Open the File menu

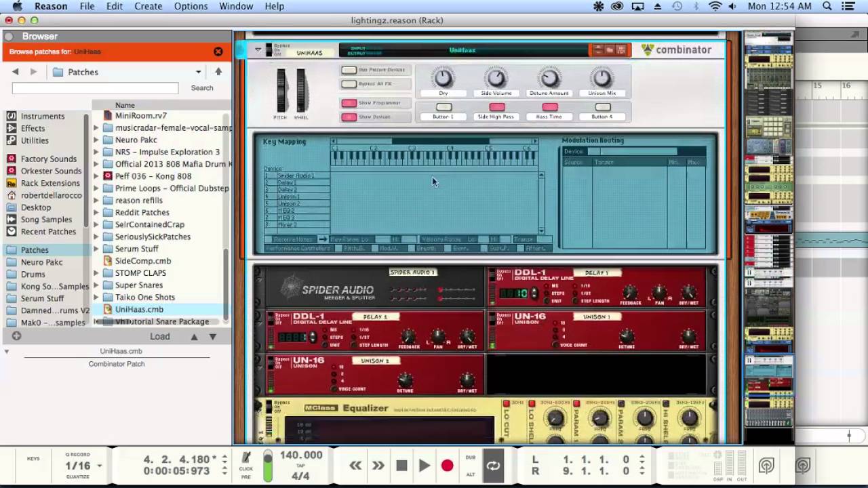[x=87, y=6]
